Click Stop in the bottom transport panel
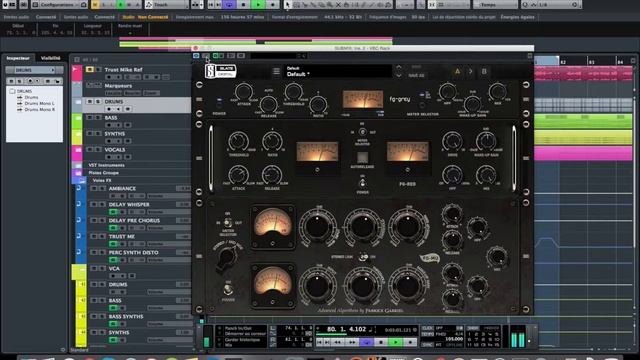The image size is (640, 360). tap(381, 342)
